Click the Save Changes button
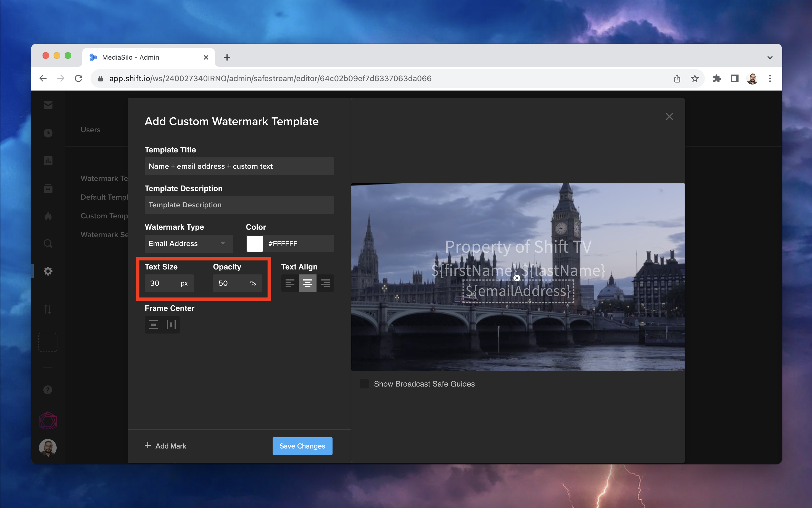This screenshot has height=508, width=812. click(302, 446)
